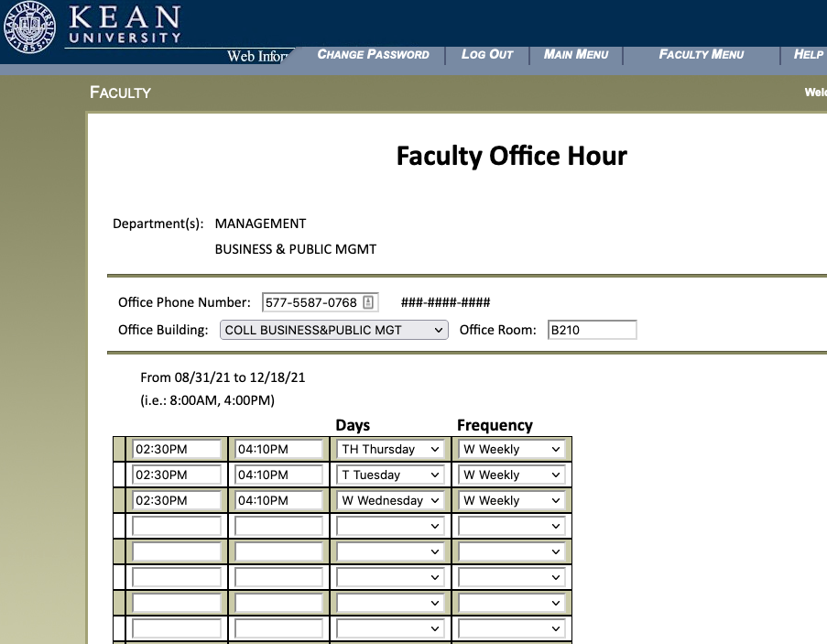Click the first empty end time field
Image resolution: width=827 pixels, height=644 pixels.
point(278,526)
